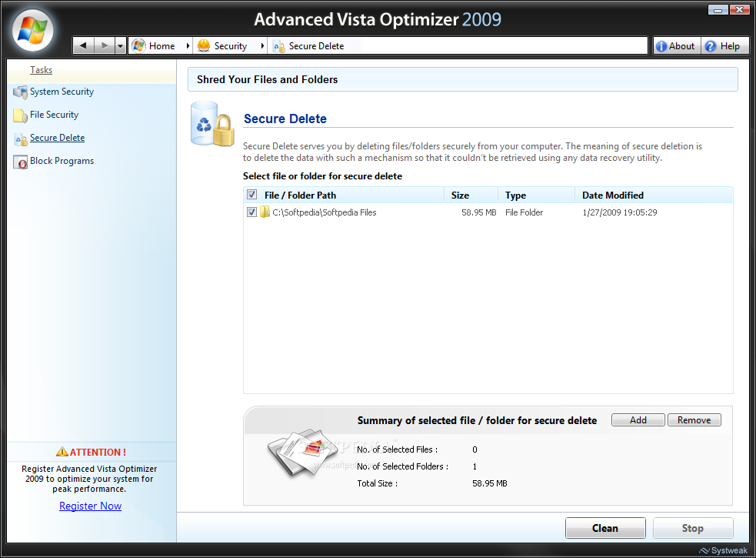Follow the Register Now link
The image size is (756, 558).
coord(90,506)
